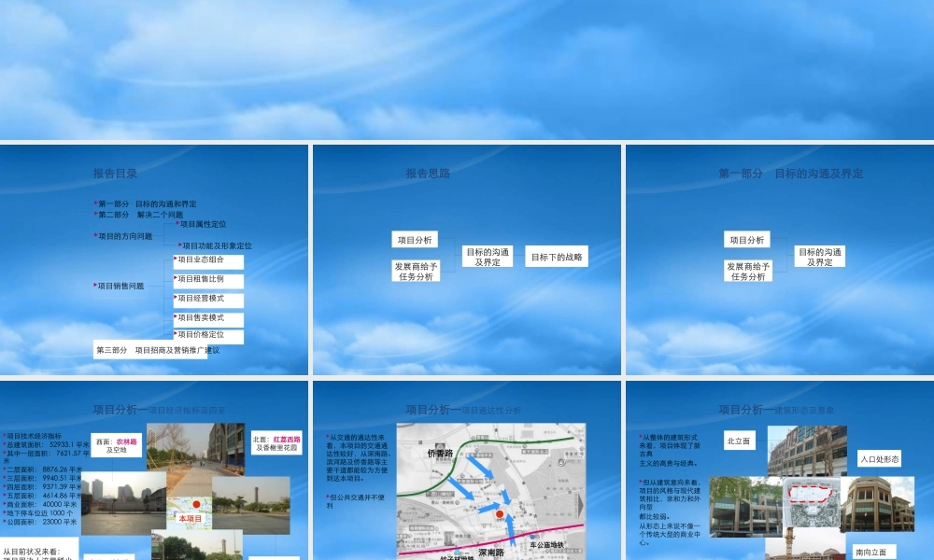Click 发展商给予任务分析 box in 报告思路 slide
Viewport: 934px width, 560px height.
pos(415,272)
